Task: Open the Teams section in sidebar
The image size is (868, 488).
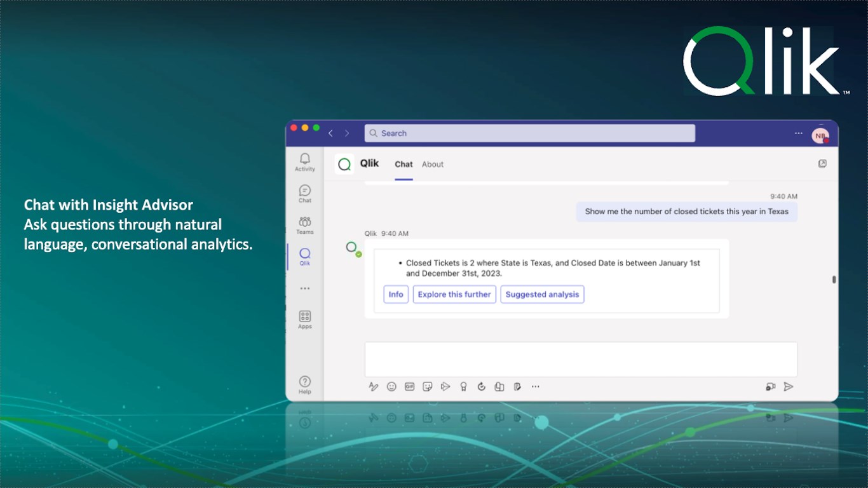Action: click(x=305, y=225)
